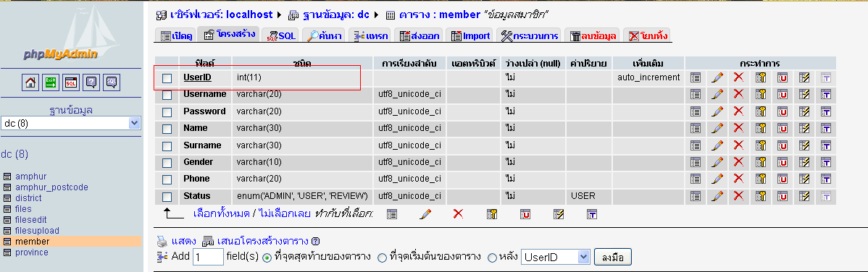
Task: Tick the Phone row checkbox
Action: [x=167, y=179]
